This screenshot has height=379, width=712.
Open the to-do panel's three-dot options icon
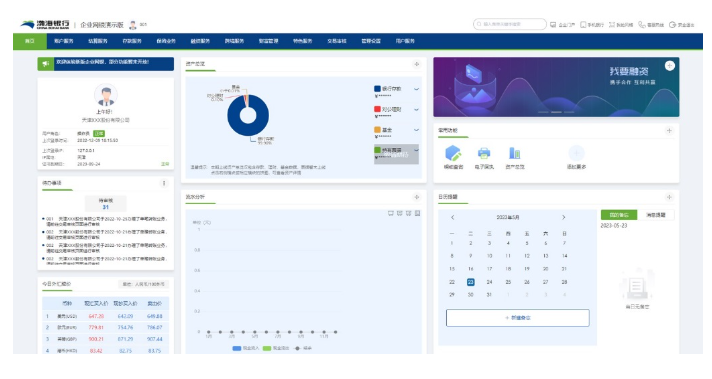click(164, 183)
